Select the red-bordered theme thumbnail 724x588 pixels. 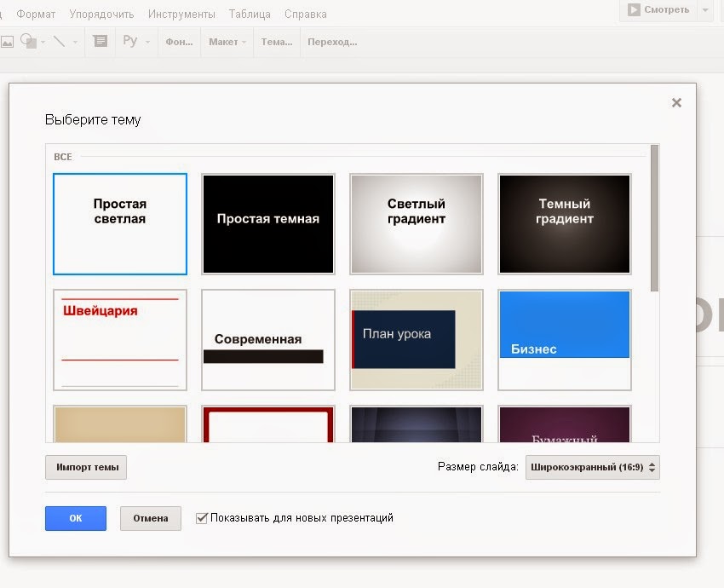click(x=268, y=424)
